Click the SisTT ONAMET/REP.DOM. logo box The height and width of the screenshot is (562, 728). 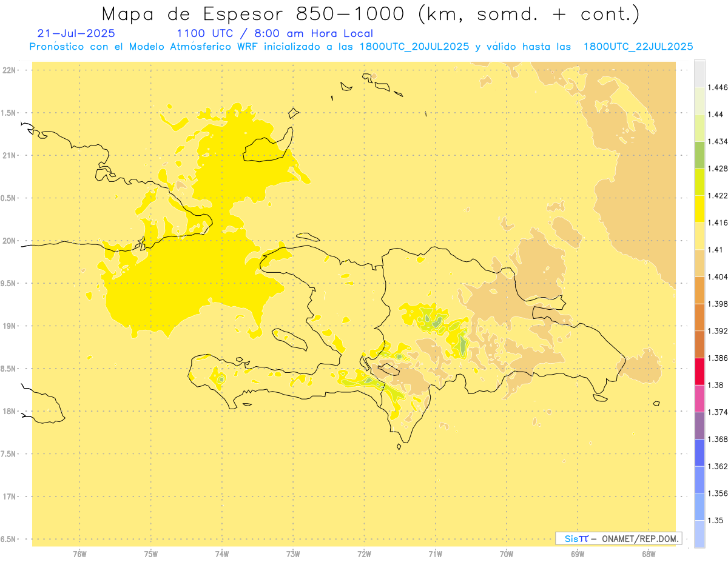click(618, 538)
